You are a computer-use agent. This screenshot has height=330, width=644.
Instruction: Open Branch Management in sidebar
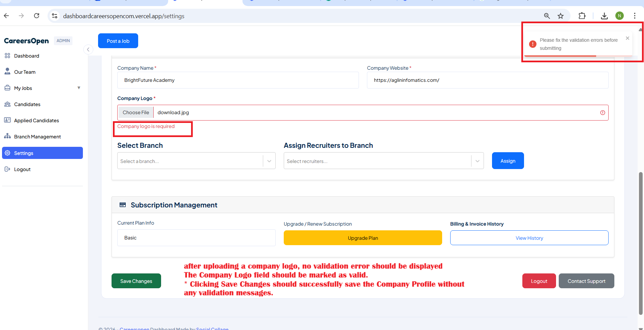click(x=37, y=137)
